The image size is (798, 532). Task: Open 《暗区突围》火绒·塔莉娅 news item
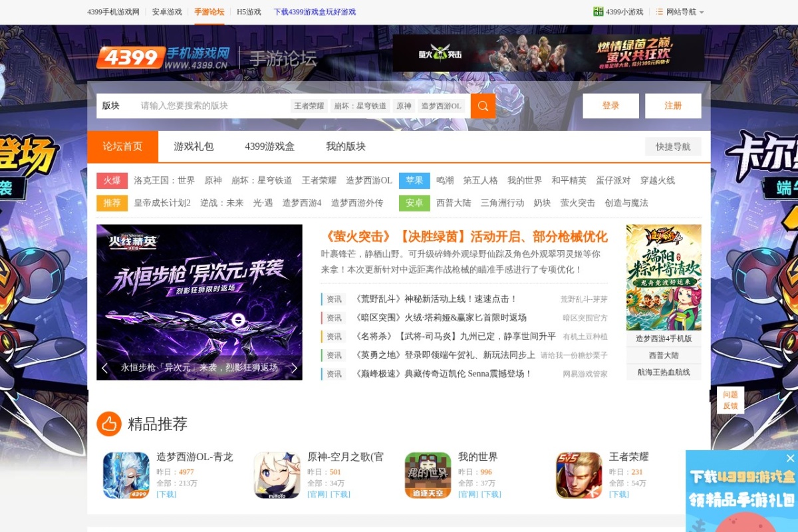click(x=440, y=318)
